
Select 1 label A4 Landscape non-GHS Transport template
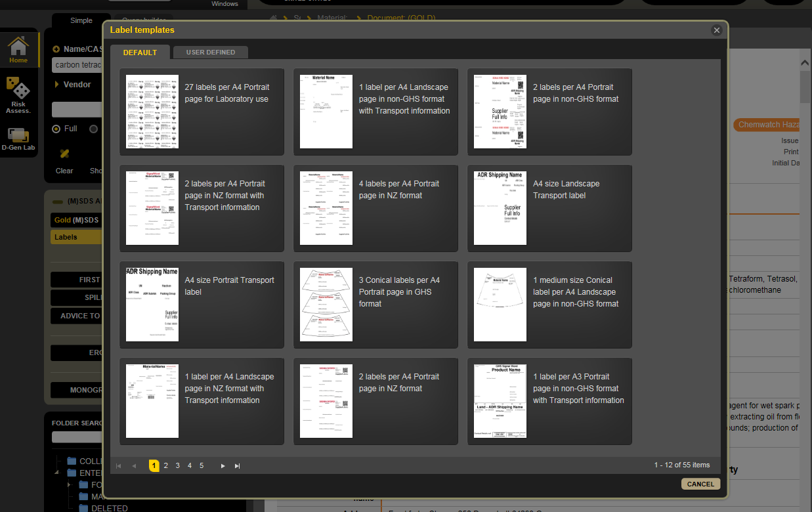click(375, 112)
